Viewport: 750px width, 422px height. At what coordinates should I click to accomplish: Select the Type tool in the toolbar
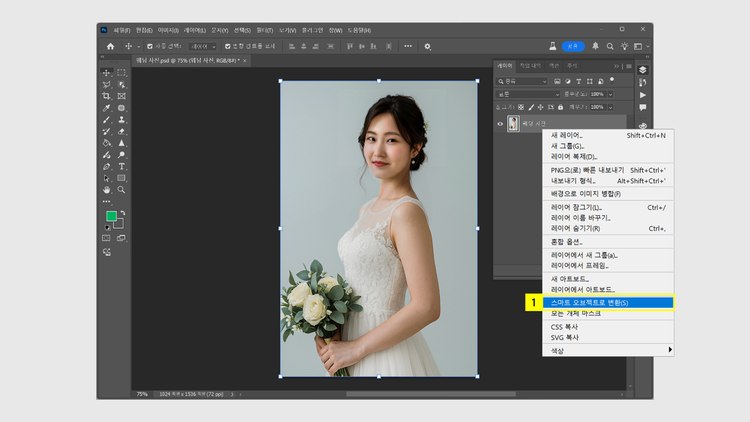click(121, 166)
